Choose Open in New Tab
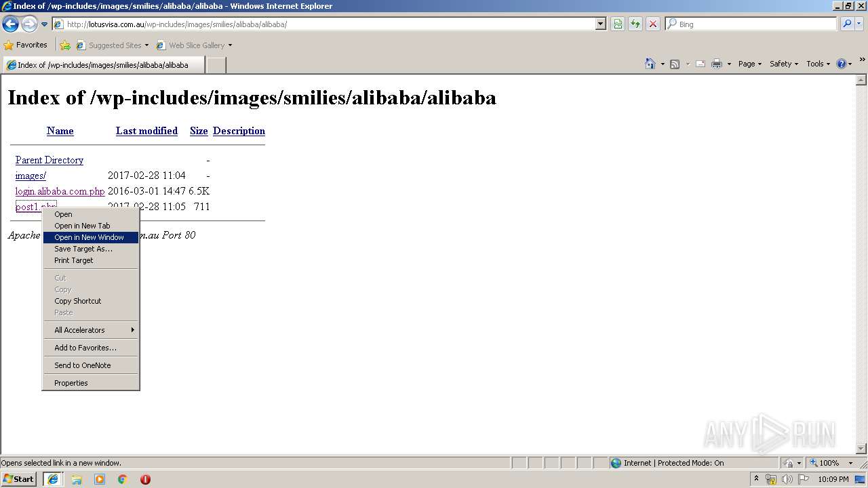Image resolution: width=868 pixels, height=488 pixels. (x=91, y=226)
